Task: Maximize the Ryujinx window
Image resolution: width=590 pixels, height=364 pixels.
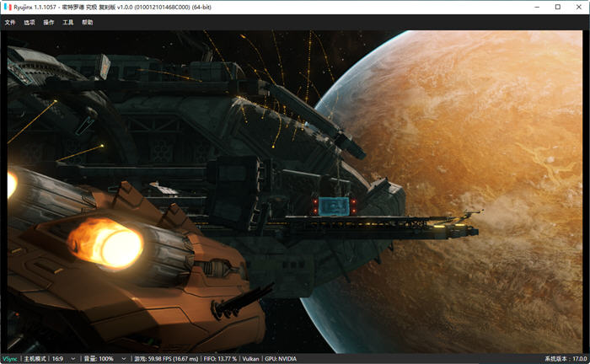Action: tap(558, 7)
